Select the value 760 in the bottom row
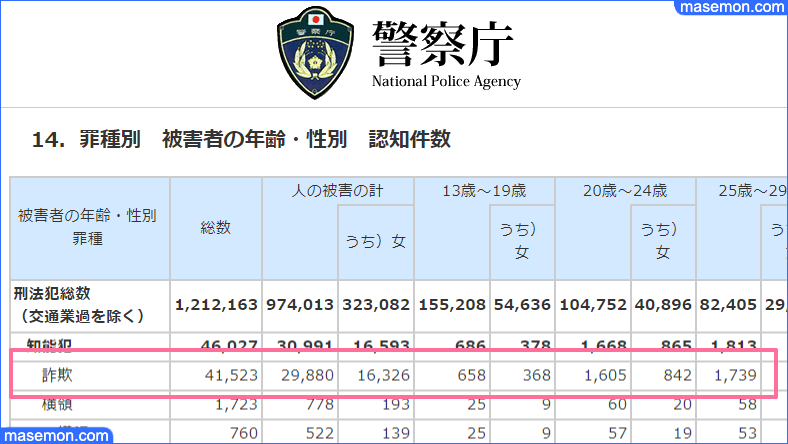Screen dimensions: 788x444 pos(244,433)
